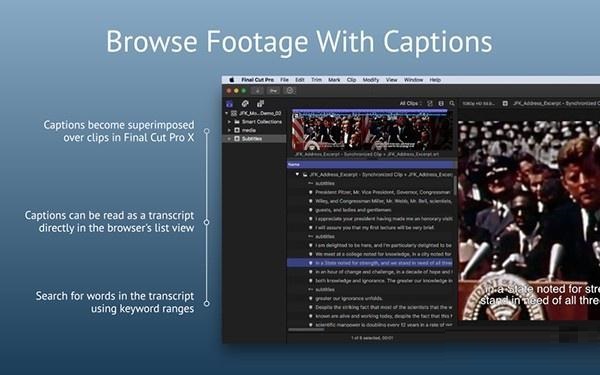Open the Photos and Audio sidebar

[245, 104]
